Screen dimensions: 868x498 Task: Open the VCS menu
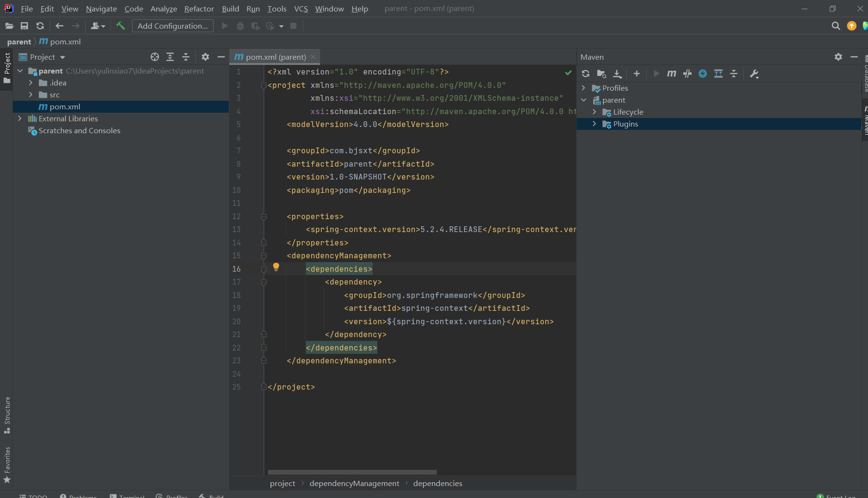pyautogui.click(x=301, y=9)
